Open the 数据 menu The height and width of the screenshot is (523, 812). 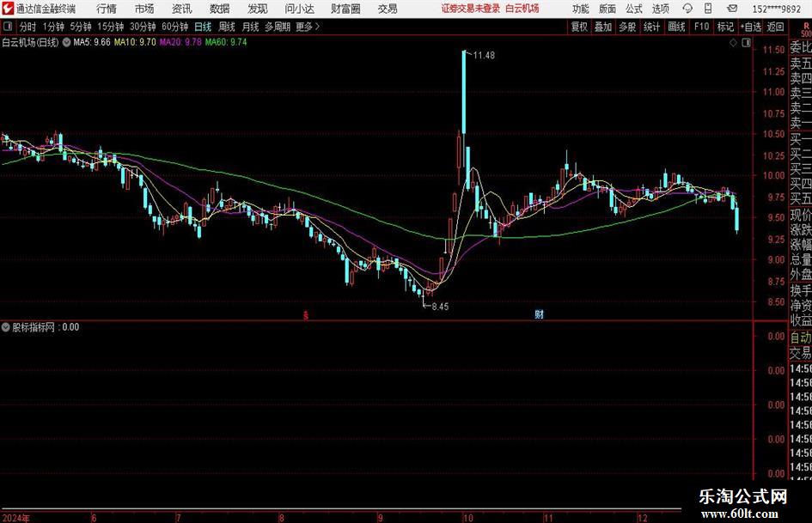pyautogui.click(x=220, y=9)
